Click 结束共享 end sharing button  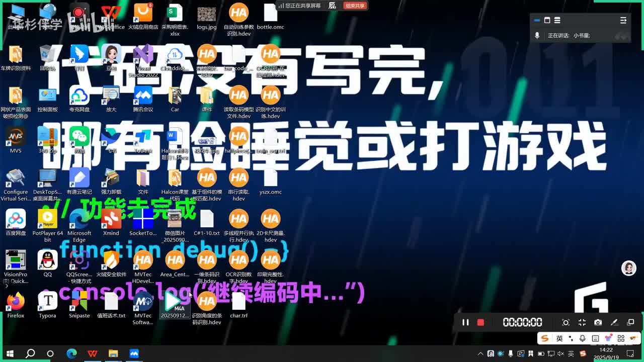(x=355, y=6)
